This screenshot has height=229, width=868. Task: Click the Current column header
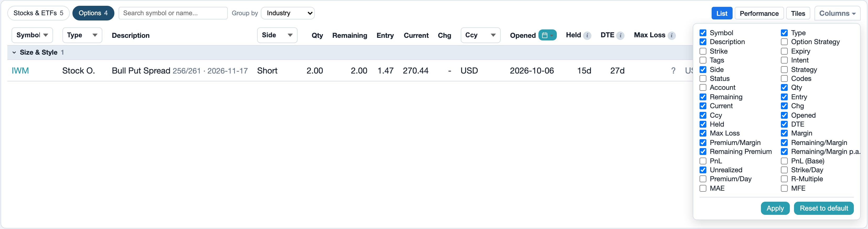(x=416, y=35)
